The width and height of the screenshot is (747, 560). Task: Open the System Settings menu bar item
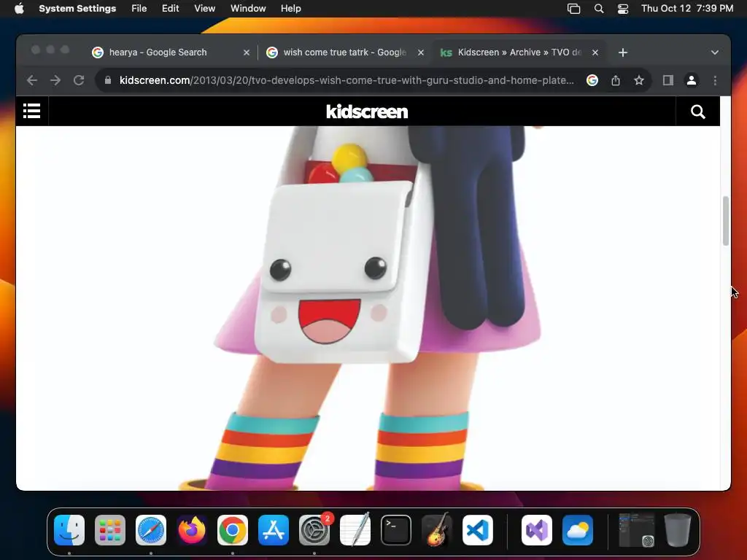pos(77,9)
